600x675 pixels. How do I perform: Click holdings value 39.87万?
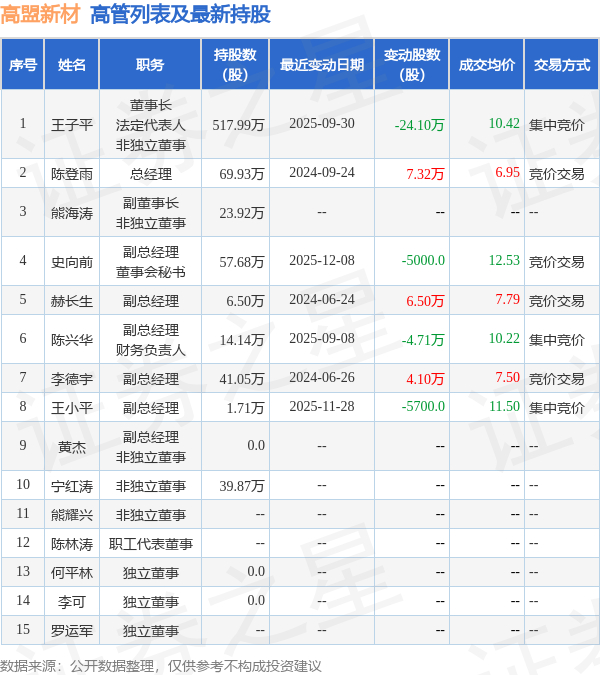pyautogui.click(x=241, y=486)
